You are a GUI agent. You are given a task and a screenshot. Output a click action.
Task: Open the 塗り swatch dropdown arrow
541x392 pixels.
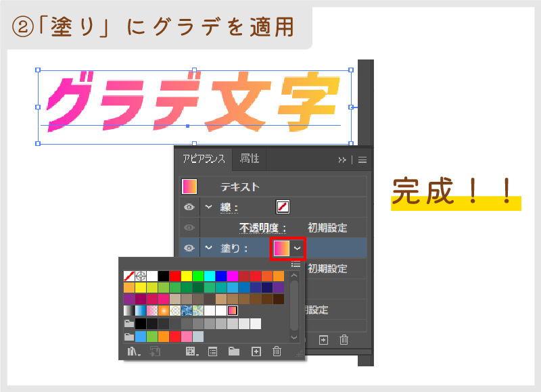click(x=297, y=249)
